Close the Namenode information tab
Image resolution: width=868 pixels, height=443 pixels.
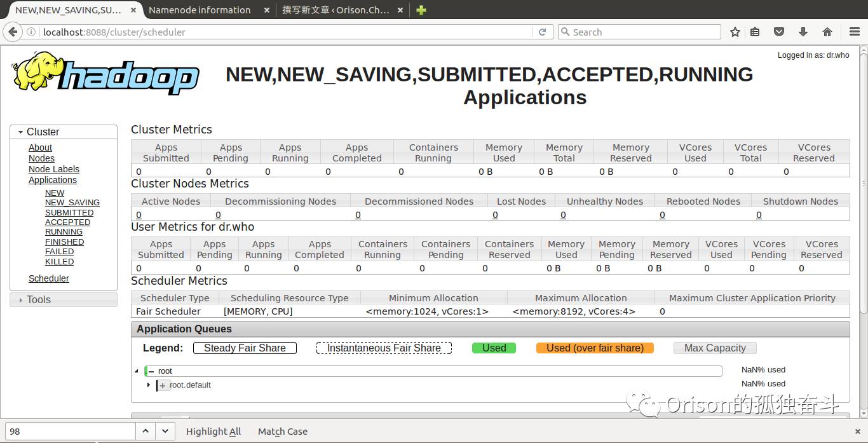pos(266,10)
